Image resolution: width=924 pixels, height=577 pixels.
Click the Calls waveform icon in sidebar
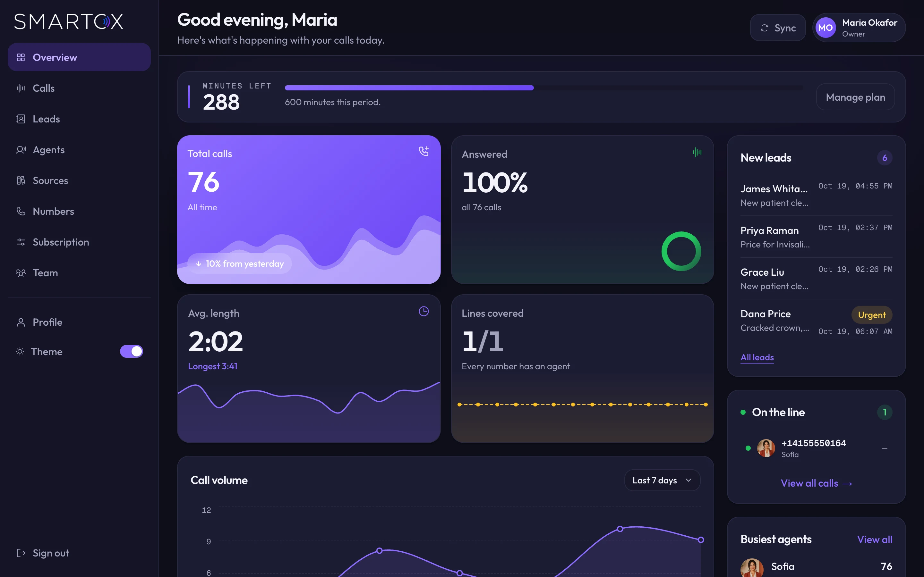pyautogui.click(x=21, y=88)
